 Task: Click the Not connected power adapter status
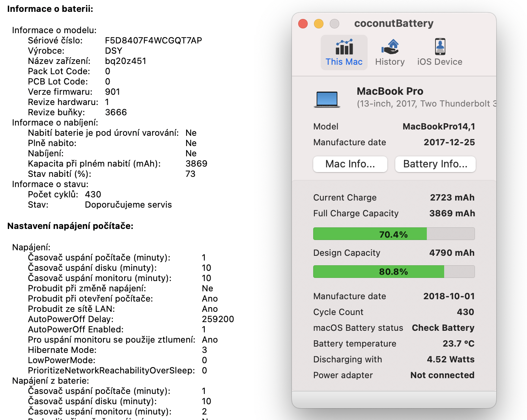click(442, 375)
